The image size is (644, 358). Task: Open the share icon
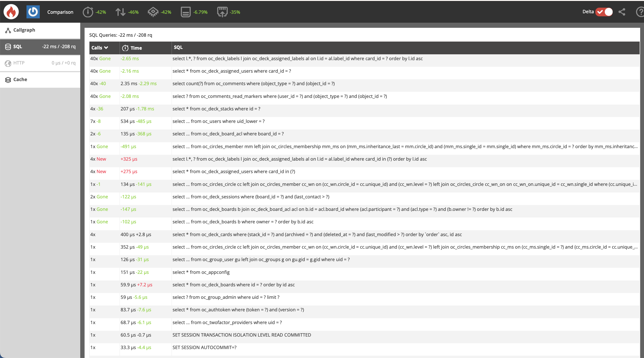click(622, 12)
